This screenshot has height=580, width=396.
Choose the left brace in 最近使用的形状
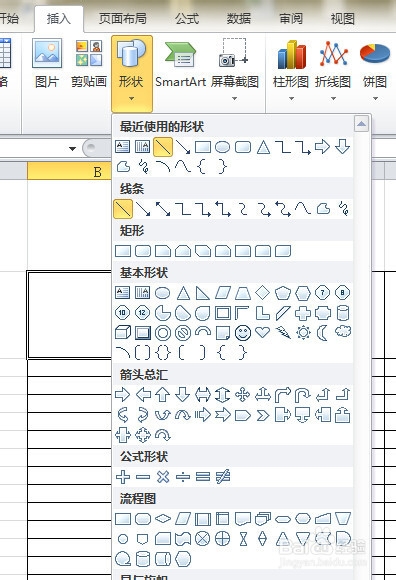(x=202, y=166)
